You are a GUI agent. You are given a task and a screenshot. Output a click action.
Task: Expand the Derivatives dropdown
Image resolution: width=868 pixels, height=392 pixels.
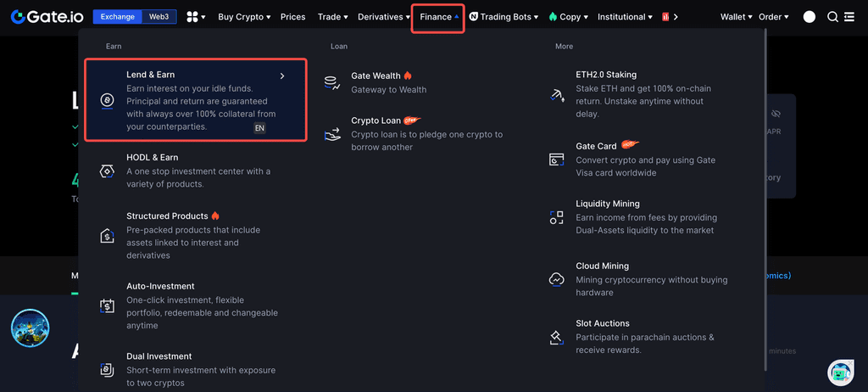384,17
